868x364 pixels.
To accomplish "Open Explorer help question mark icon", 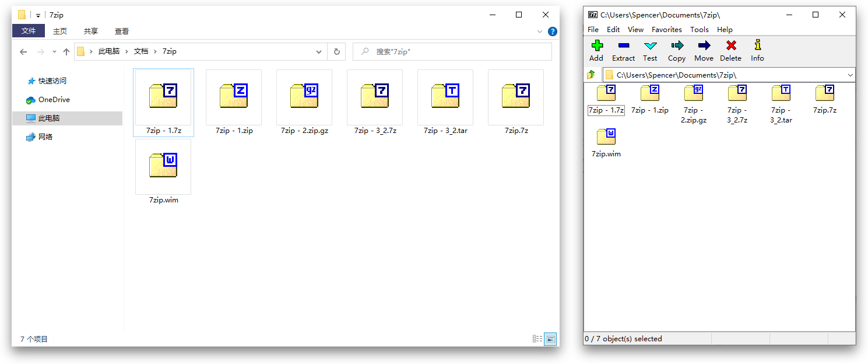I will [552, 32].
